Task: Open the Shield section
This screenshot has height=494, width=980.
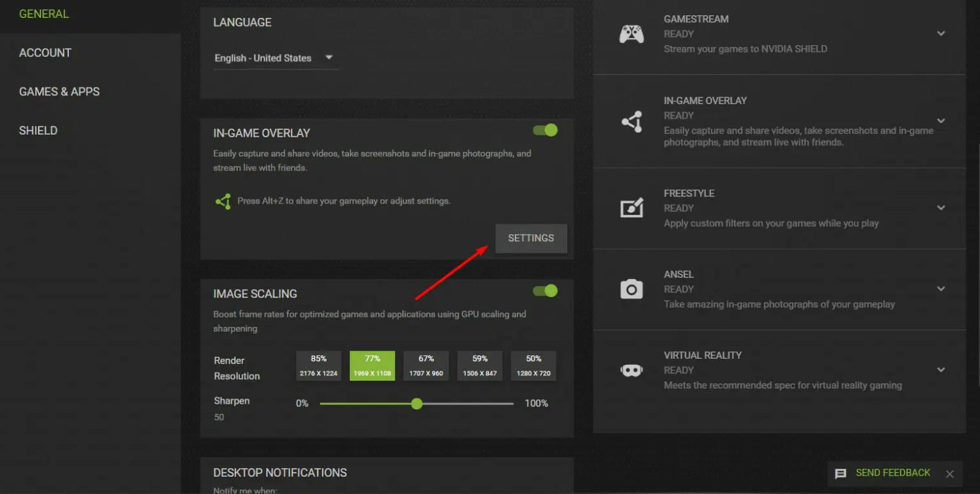Action: pyautogui.click(x=38, y=131)
